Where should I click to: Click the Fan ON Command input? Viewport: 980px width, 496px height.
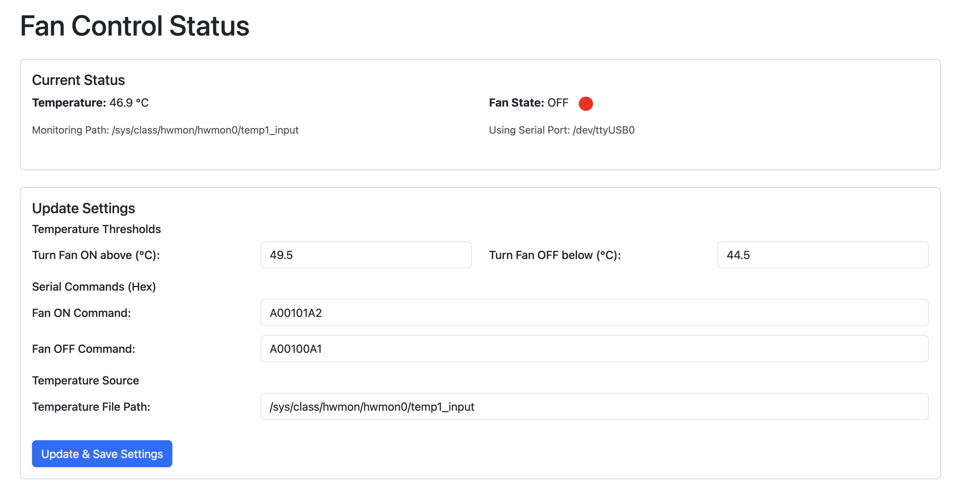point(594,313)
